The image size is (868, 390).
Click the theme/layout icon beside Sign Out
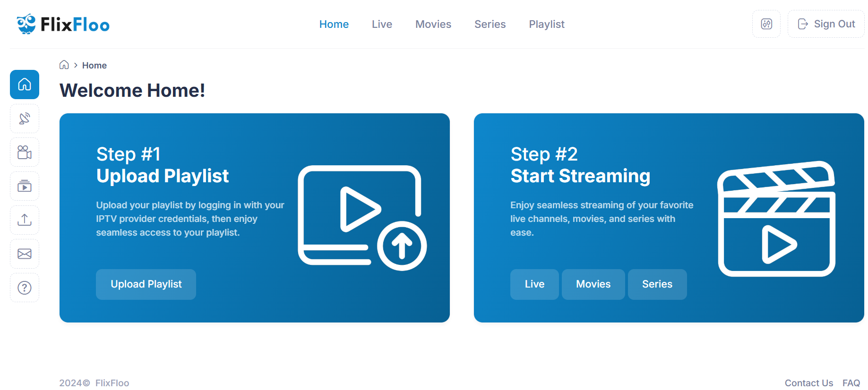coord(766,24)
